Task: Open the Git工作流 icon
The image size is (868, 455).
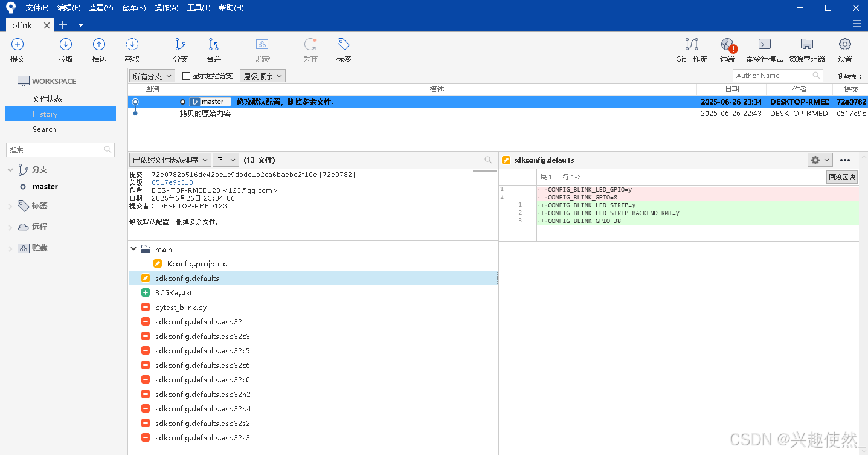Action: 692,44
